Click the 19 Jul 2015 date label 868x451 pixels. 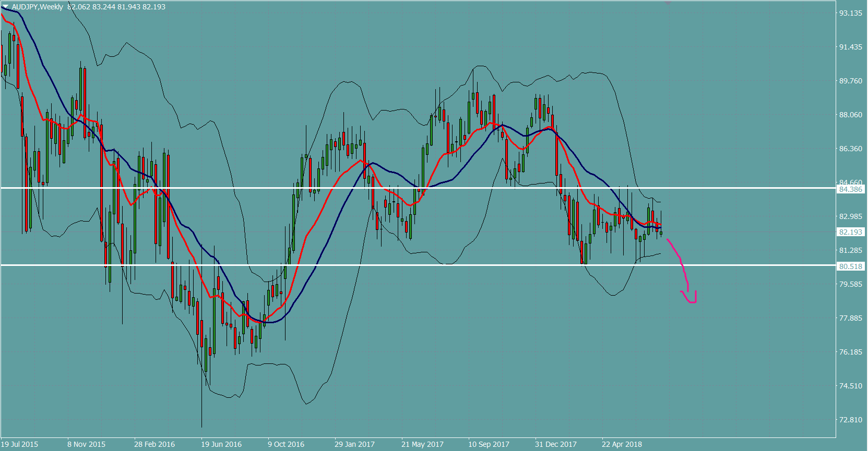click(x=20, y=444)
